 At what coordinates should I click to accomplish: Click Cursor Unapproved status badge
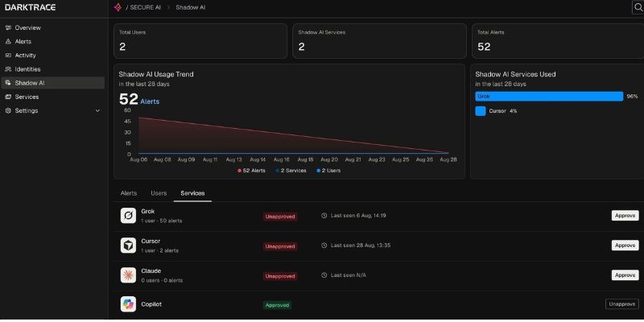point(280,246)
